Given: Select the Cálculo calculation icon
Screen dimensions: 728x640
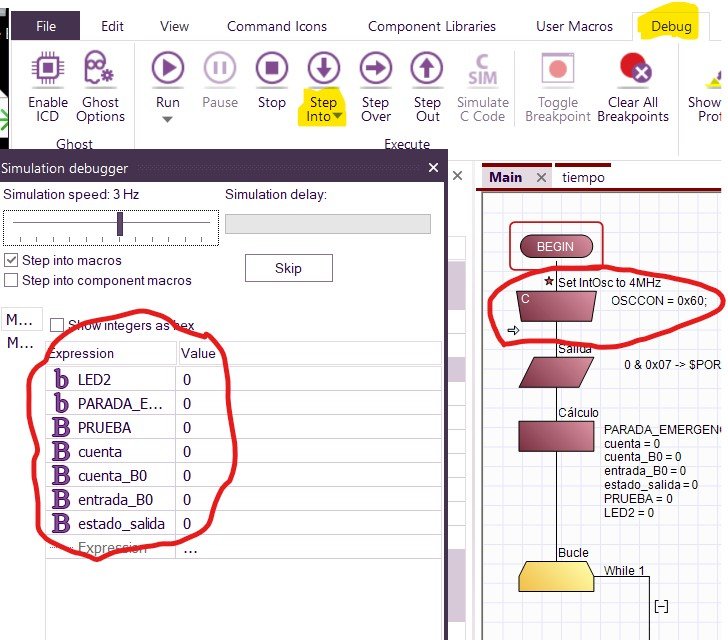Looking at the screenshot, I should (x=556, y=436).
